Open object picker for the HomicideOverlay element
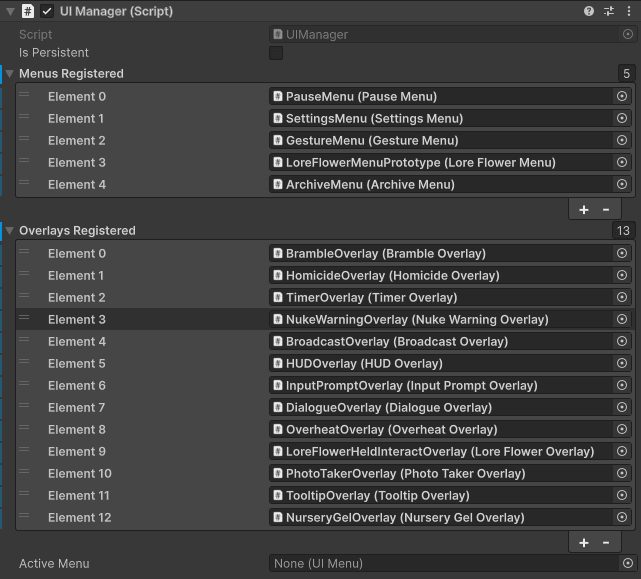This screenshot has width=641, height=579. point(622,275)
